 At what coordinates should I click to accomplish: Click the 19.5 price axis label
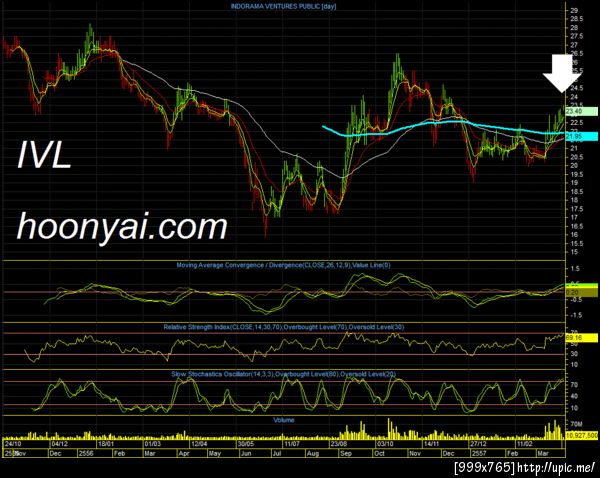point(577,175)
